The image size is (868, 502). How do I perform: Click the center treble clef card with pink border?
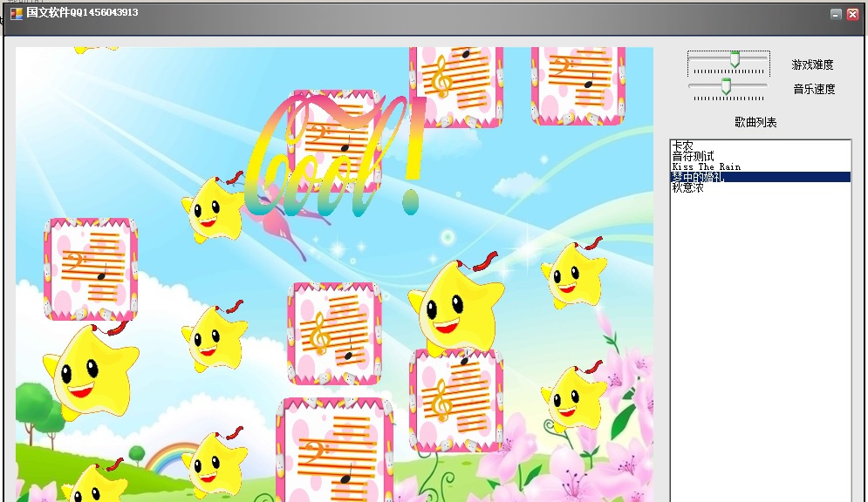point(334,334)
